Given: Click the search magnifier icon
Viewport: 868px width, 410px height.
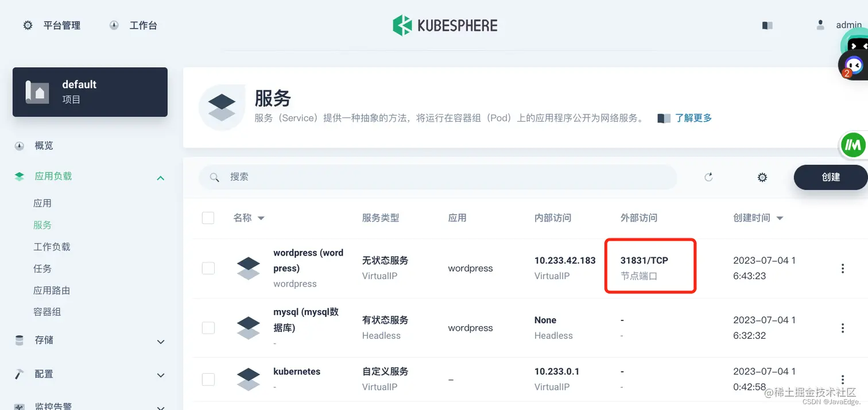Looking at the screenshot, I should click(x=215, y=177).
